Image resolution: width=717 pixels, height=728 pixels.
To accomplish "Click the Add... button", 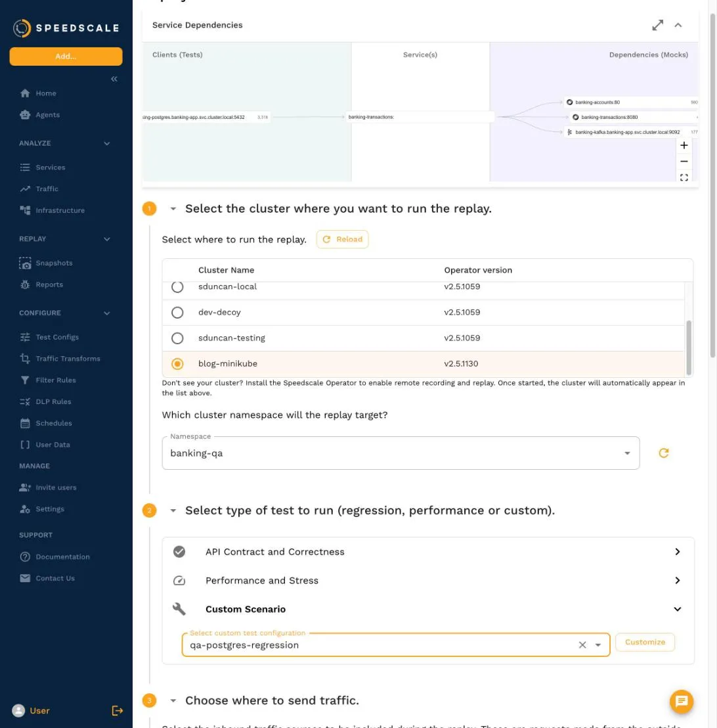I will point(66,57).
